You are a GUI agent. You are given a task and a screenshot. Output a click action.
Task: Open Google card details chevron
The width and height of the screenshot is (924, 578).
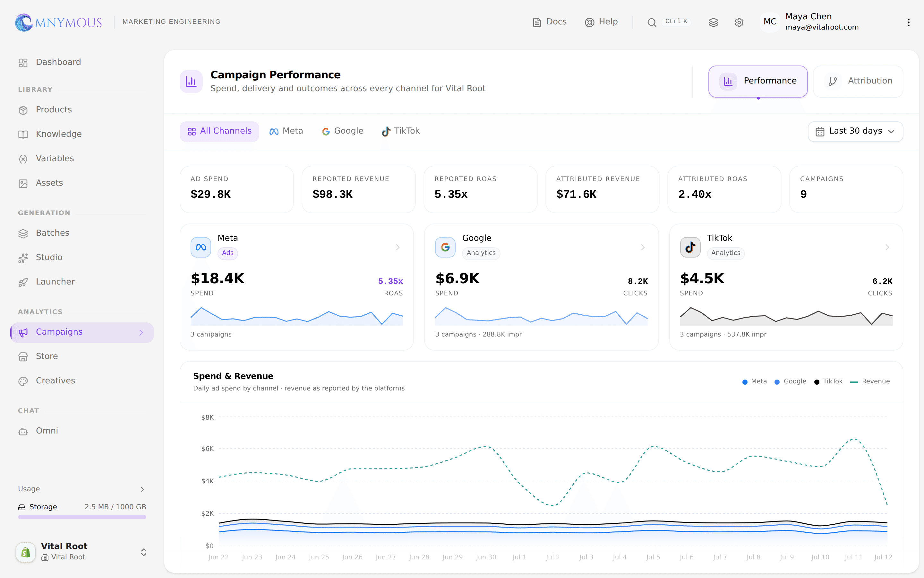pos(643,247)
